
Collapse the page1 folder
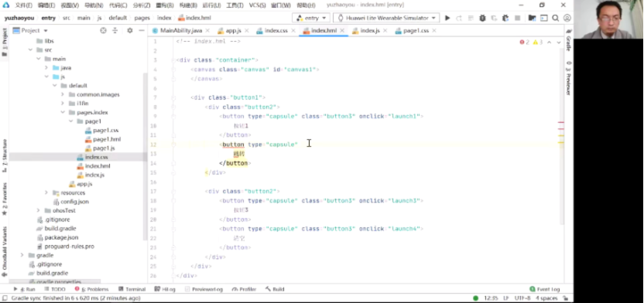pyautogui.click(x=70, y=121)
